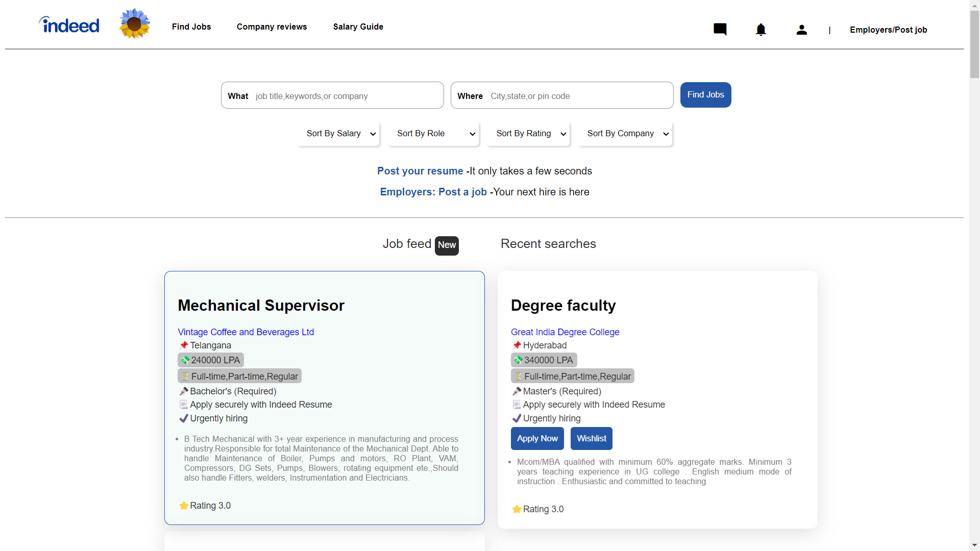Click Employers: Post a job link
Image resolution: width=980 pixels, height=551 pixels.
433,192
